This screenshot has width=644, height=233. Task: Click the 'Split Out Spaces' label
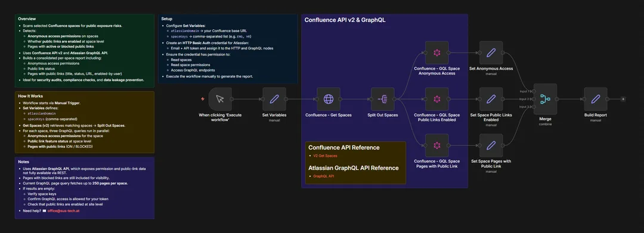[383, 115]
